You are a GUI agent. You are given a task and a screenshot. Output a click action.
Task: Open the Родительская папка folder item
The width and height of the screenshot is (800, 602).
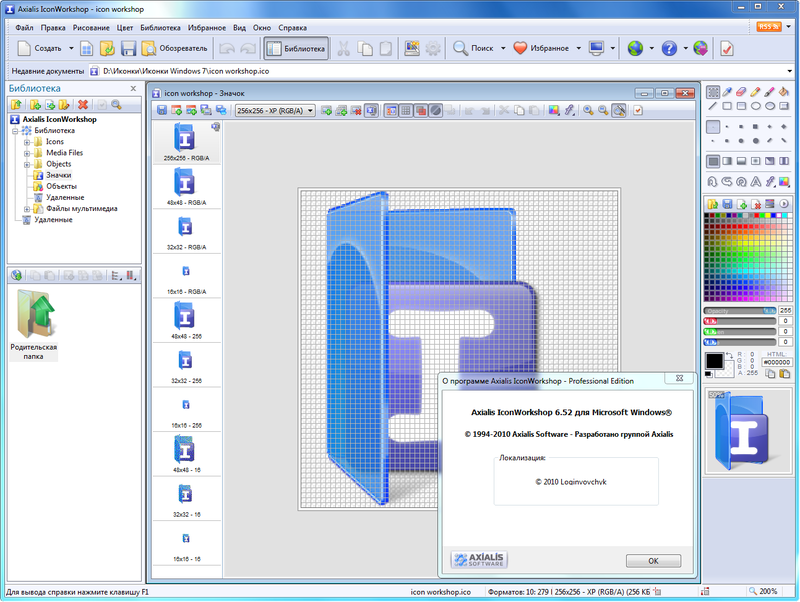tap(34, 324)
